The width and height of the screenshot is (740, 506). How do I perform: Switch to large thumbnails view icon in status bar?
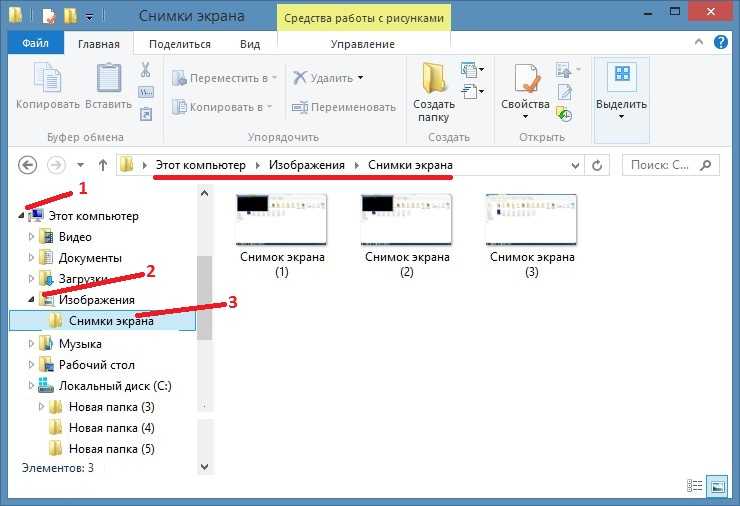click(717, 486)
